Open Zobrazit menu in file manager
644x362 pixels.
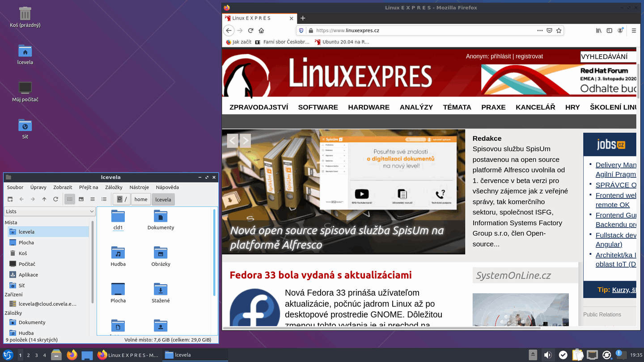click(63, 187)
